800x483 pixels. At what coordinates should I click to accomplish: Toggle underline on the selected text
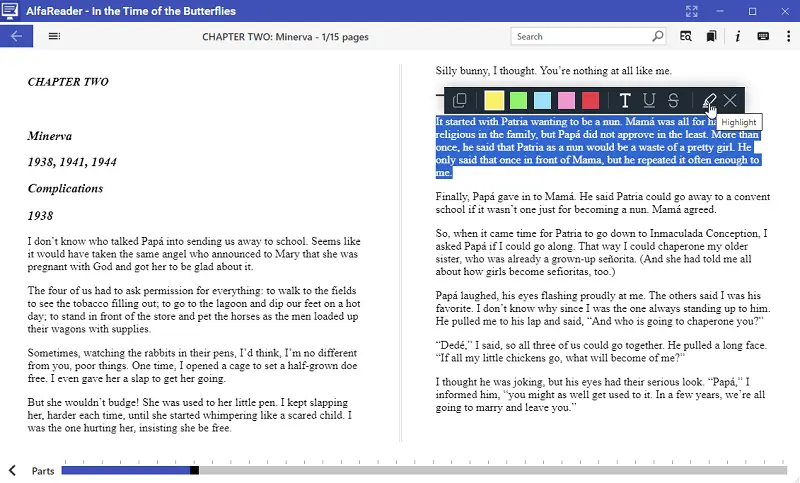point(649,100)
